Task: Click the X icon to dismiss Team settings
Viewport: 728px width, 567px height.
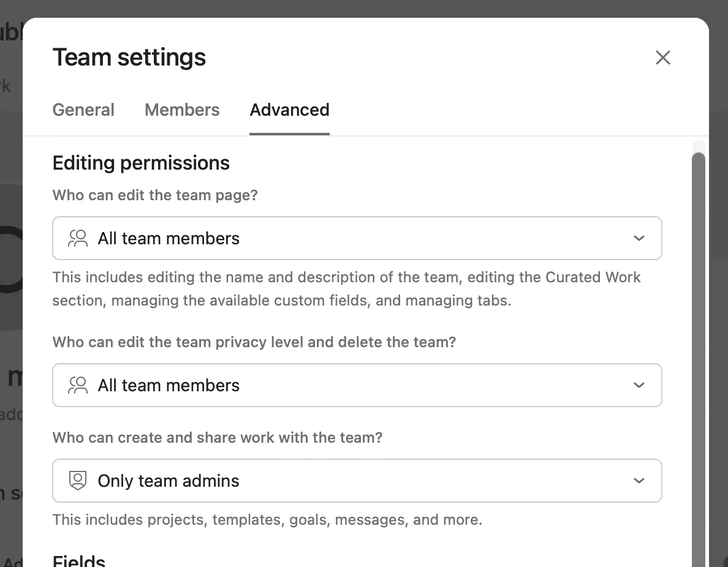Action: coord(663,57)
